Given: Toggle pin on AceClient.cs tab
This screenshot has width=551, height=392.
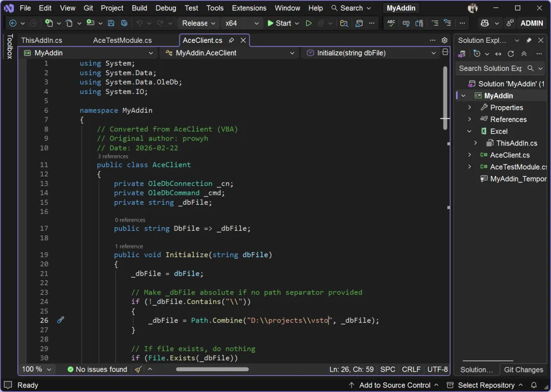Looking at the screenshot, I should 232,40.
